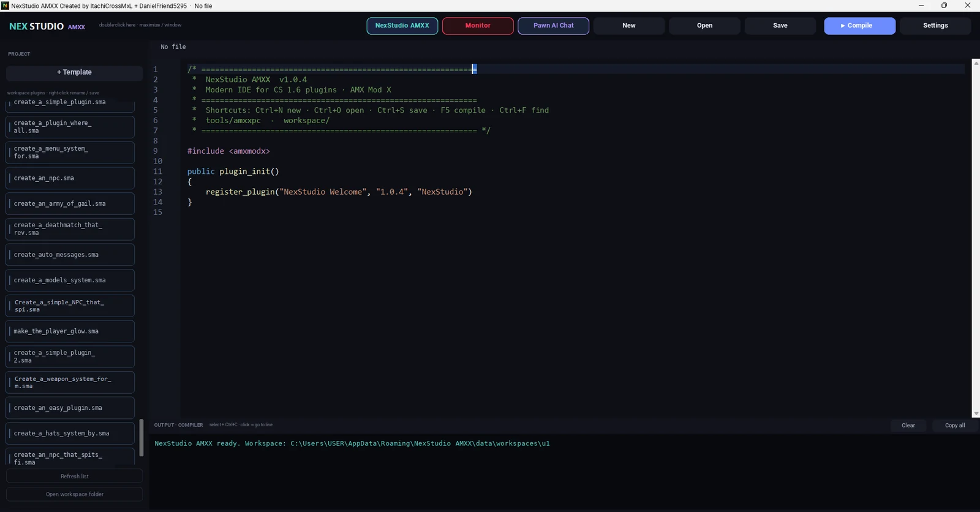Select create_a_menu_system_for.sma
The width and height of the screenshot is (980, 512).
[70, 152]
